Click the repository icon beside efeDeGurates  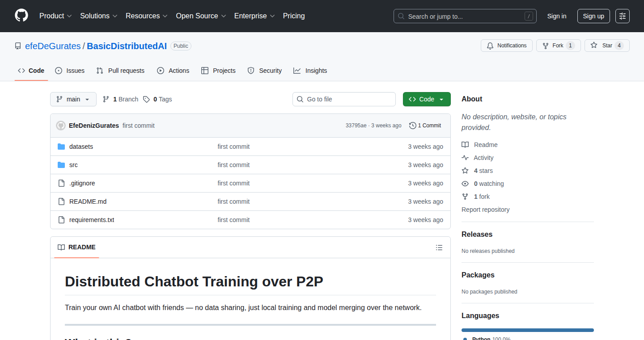18,46
